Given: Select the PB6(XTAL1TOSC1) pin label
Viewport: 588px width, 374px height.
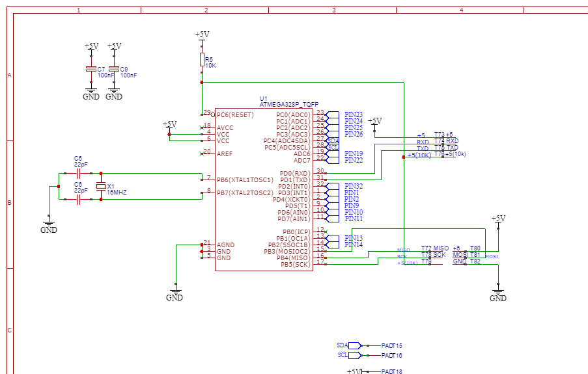Looking at the screenshot, I should point(245,180).
